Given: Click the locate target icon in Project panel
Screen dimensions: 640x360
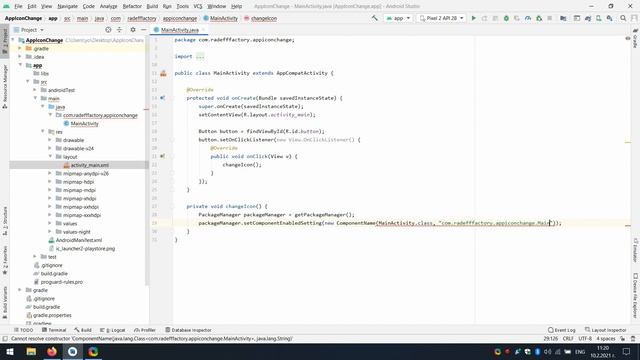Looking at the screenshot, I should (x=108, y=30).
